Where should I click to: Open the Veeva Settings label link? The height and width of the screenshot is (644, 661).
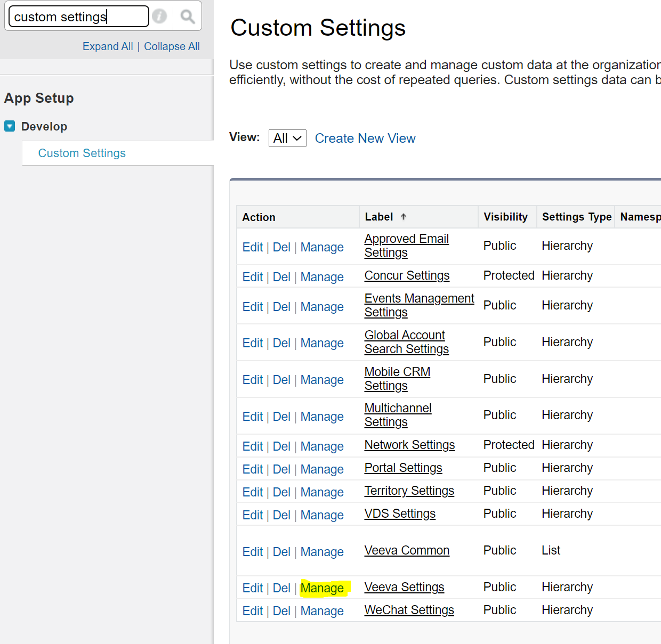pyautogui.click(x=404, y=587)
